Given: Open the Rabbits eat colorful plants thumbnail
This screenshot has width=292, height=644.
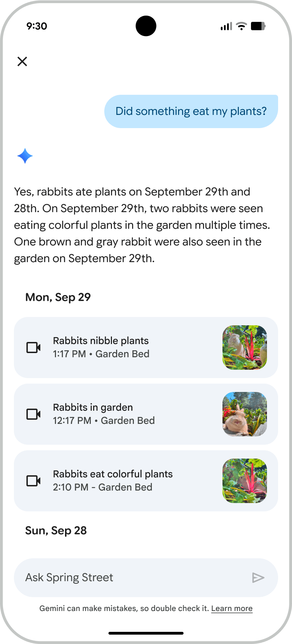Looking at the screenshot, I should coord(245,481).
